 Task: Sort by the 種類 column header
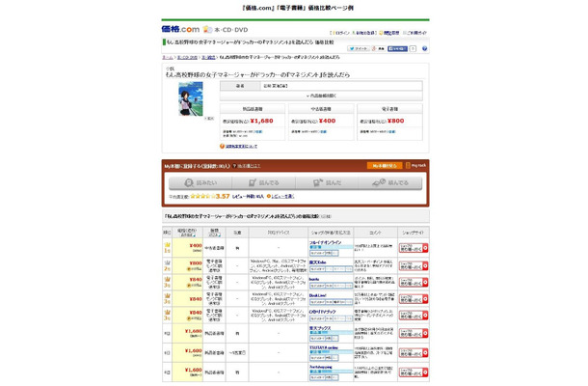(214, 233)
